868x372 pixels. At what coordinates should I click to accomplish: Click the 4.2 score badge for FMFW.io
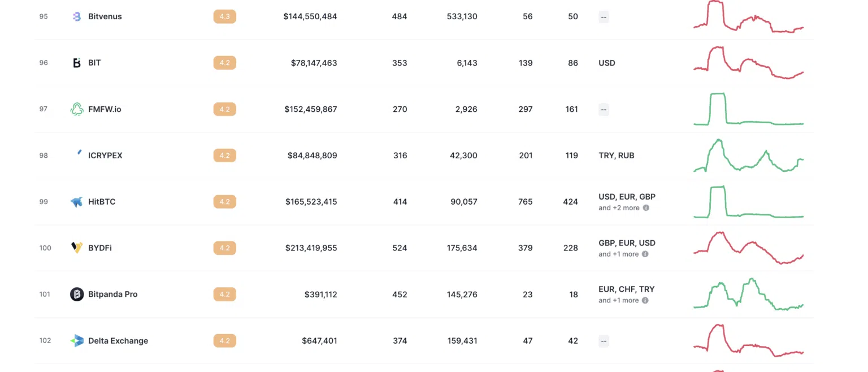[x=224, y=109]
